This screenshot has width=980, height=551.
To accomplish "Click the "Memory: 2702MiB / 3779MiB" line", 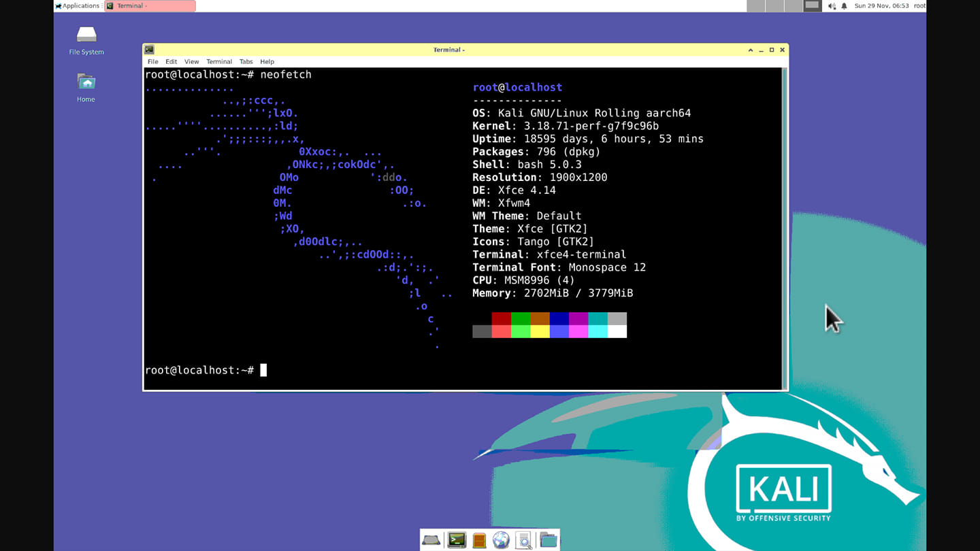I will [553, 293].
